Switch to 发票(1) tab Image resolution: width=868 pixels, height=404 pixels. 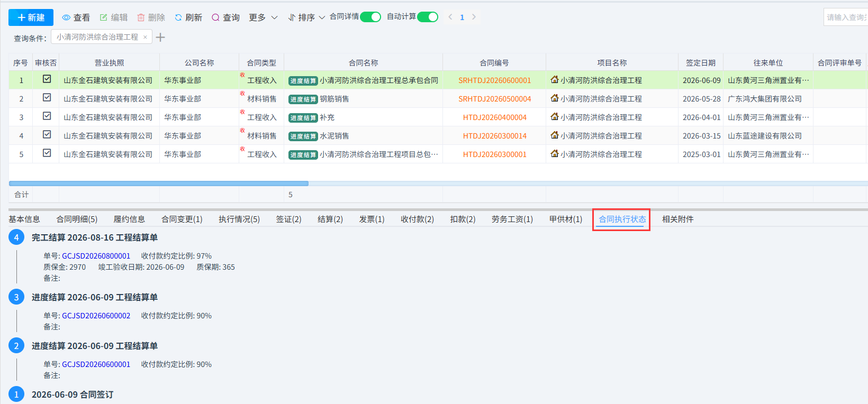(x=372, y=219)
